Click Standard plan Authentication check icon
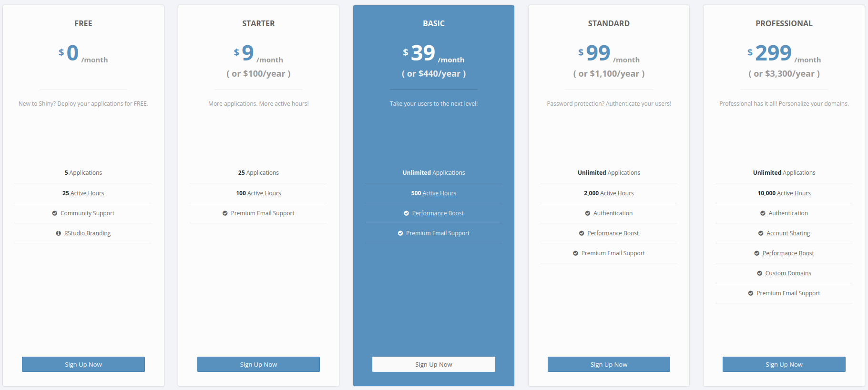 (588, 213)
